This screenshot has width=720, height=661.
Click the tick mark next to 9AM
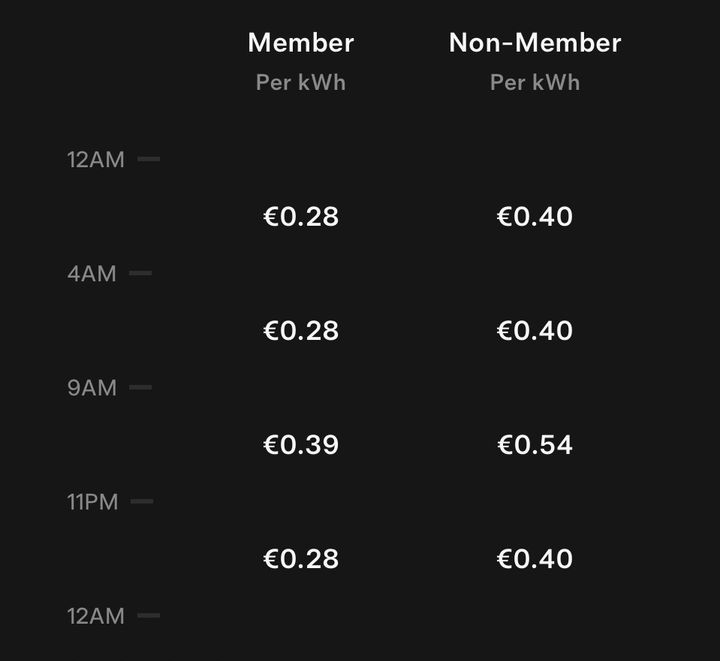click(x=141, y=387)
